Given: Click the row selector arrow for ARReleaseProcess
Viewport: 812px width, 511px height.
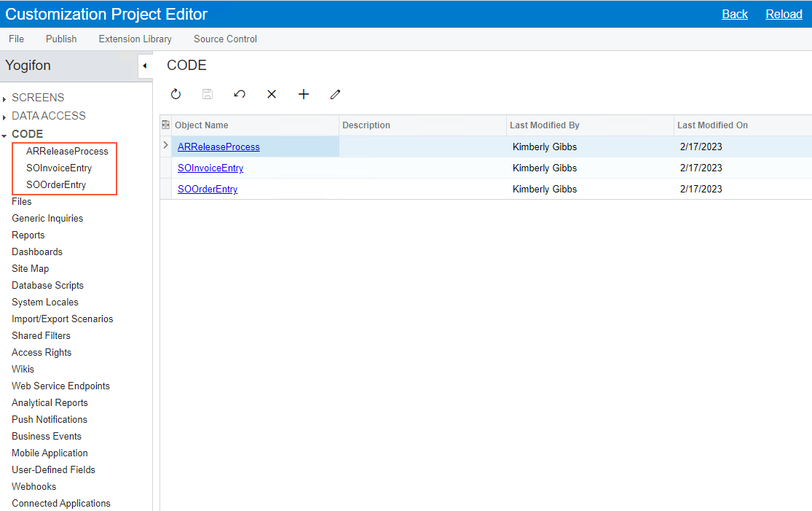Looking at the screenshot, I should coord(165,146).
